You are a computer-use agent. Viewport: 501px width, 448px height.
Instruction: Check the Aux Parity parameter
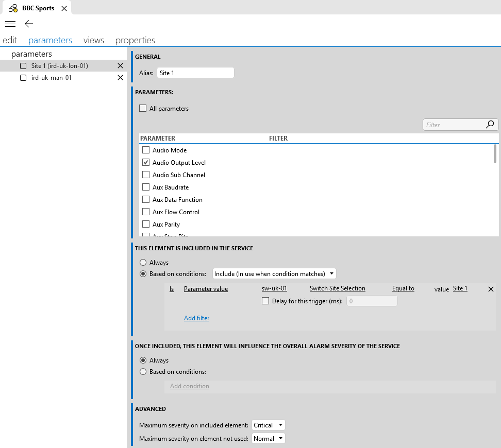tap(146, 224)
